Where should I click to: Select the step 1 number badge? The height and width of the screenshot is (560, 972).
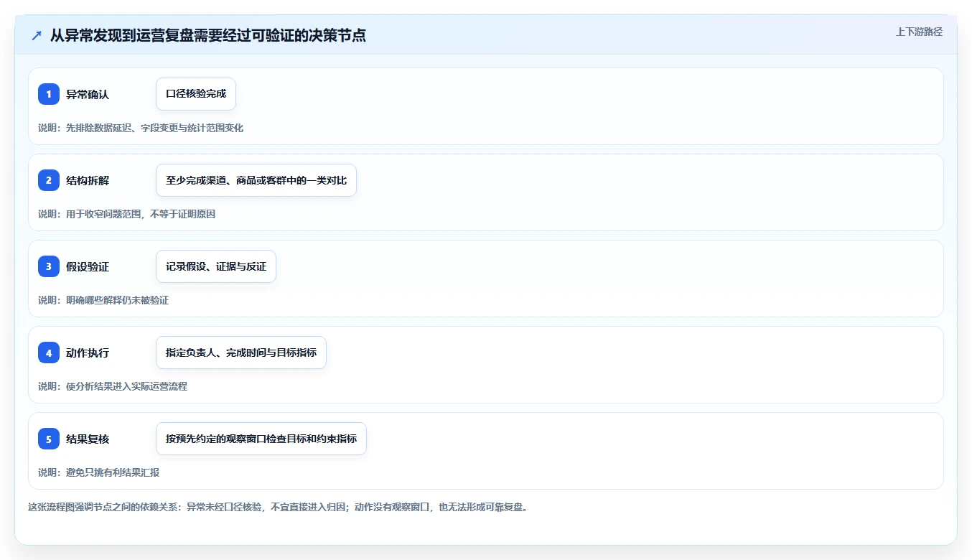(x=49, y=94)
